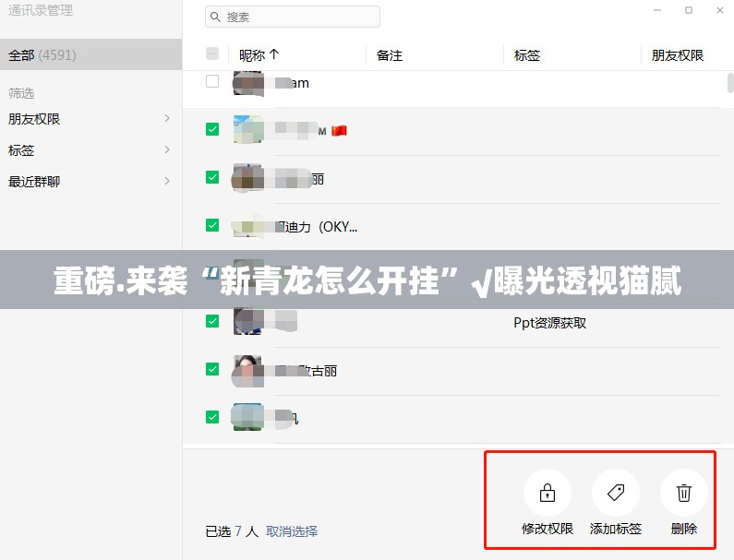Open the 修改权限 lock icon
This screenshot has width=734, height=560.
click(547, 493)
